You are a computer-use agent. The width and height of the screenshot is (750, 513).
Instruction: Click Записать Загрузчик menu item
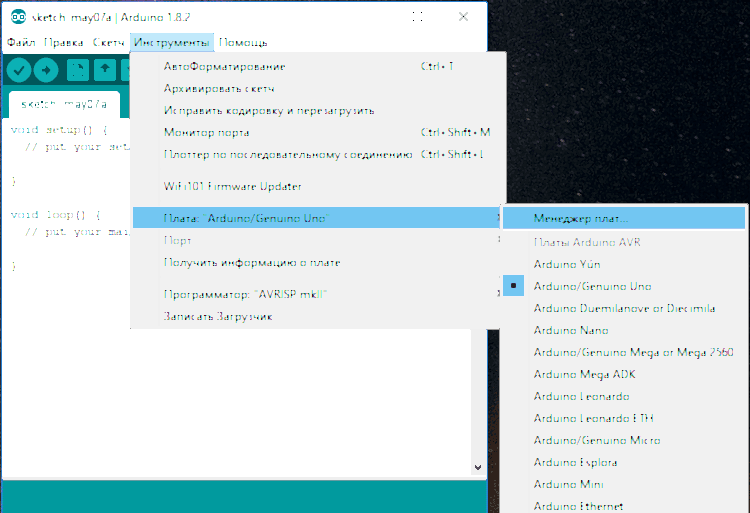pos(218,316)
